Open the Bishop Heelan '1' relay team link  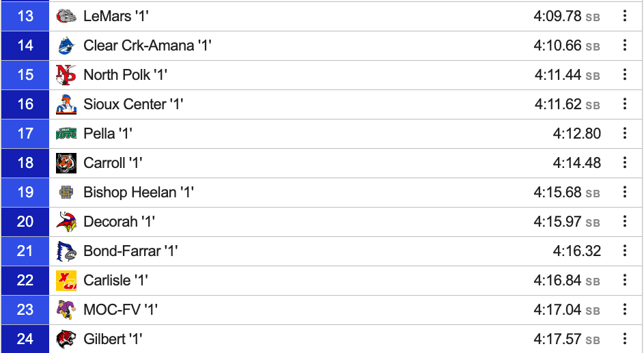click(139, 192)
